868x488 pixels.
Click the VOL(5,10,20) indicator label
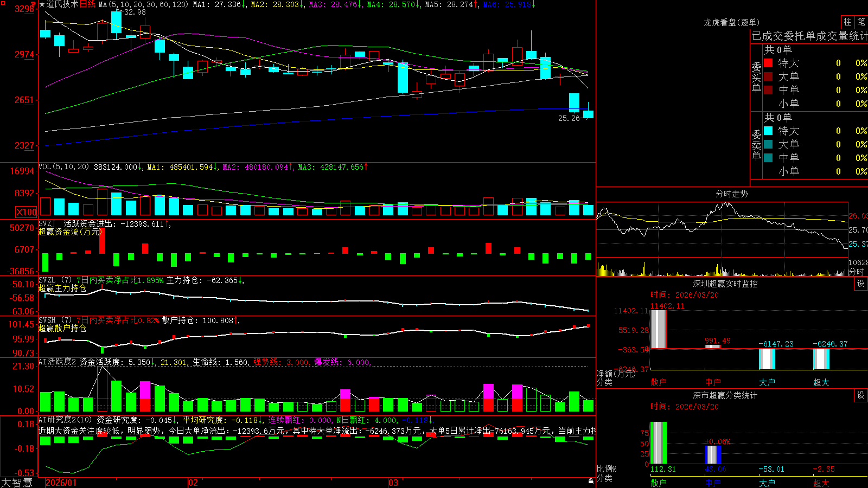coord(63,167)
